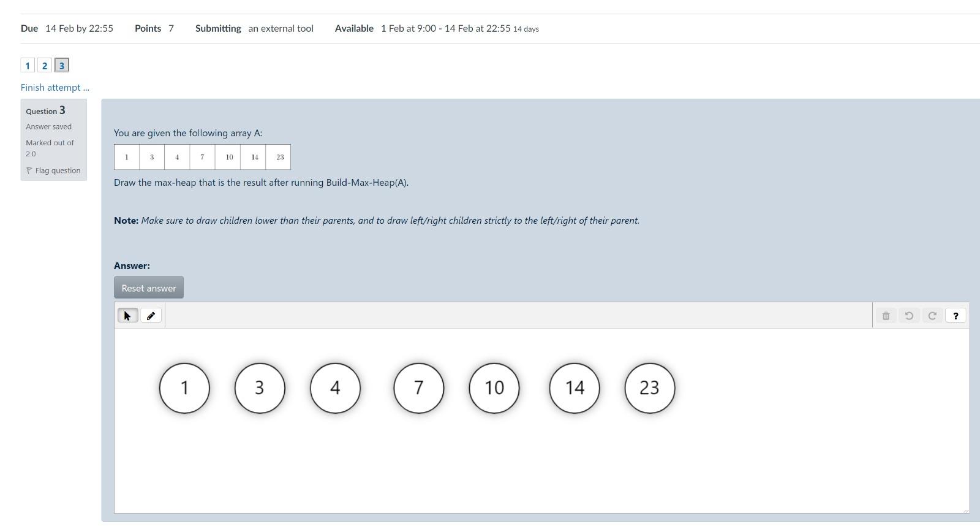
Task: Select heap node 23 on canvas
Action: click(650, 388)
